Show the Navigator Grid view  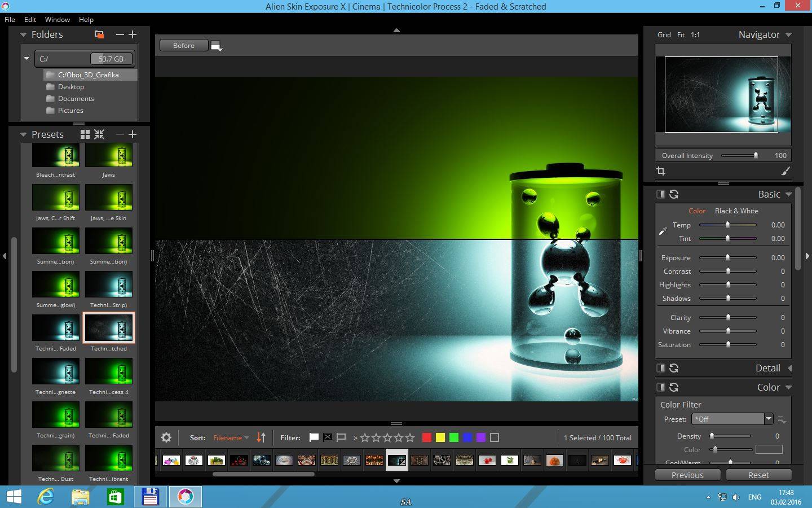click(x=664, y=34)
